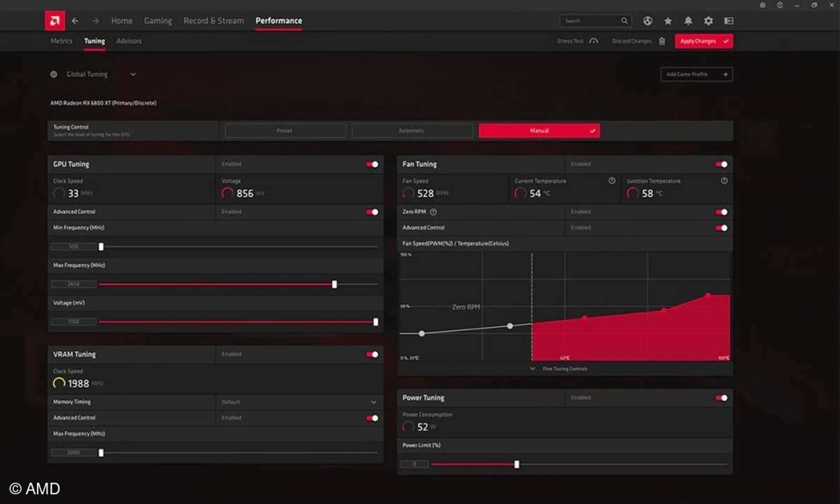Toggle GPU Tuning enabled switch
Screen dimensions: 840x504
[372, 164]
